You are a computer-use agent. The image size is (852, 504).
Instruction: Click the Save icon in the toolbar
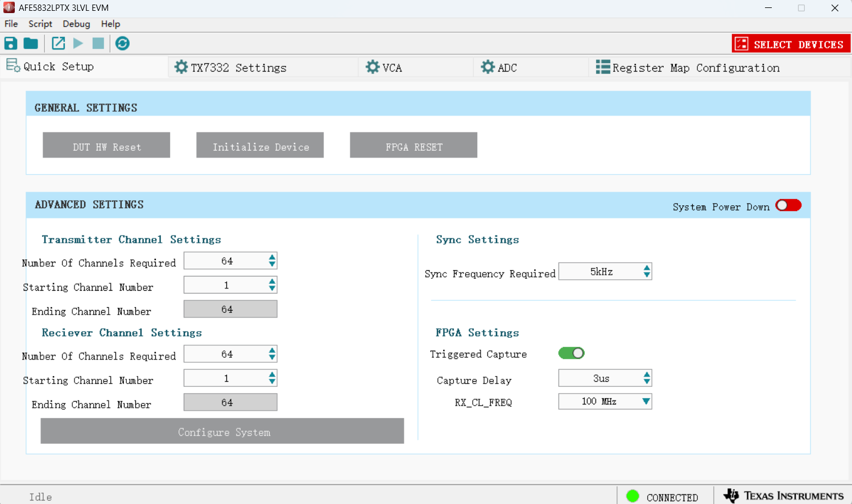(x=11, y=43)
